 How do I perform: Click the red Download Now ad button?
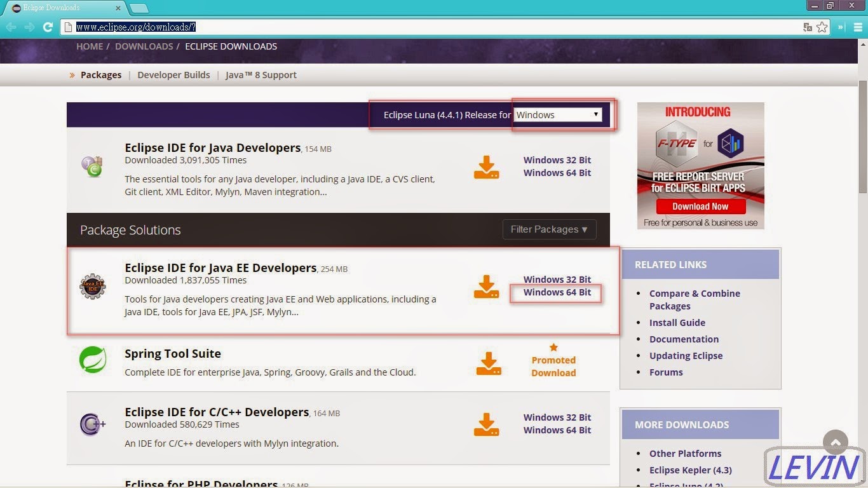[x=700, y=207]
